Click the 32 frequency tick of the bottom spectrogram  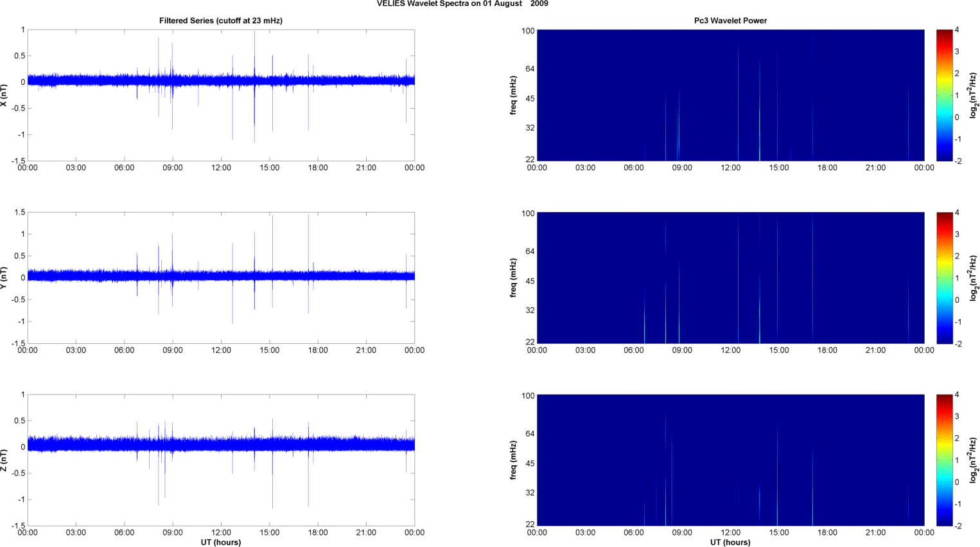coord(530,493)
